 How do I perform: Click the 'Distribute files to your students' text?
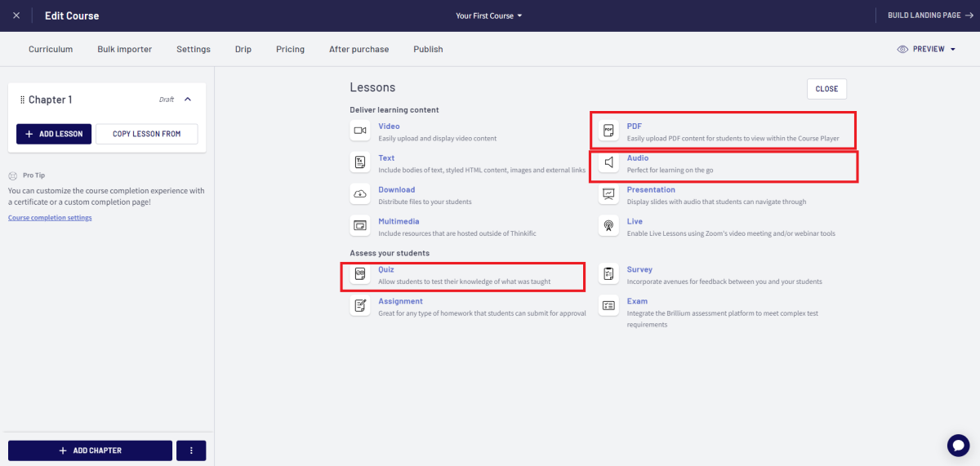[425, 202]
